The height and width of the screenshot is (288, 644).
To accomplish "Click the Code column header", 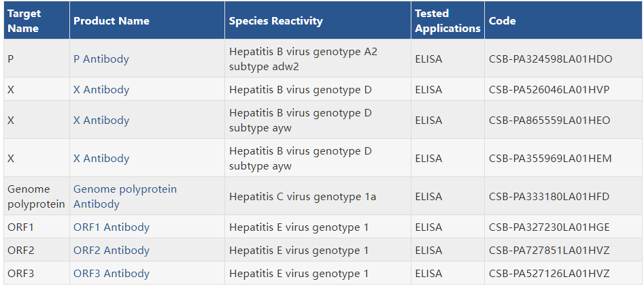I will pyautogui.click(x=563, y=20).
